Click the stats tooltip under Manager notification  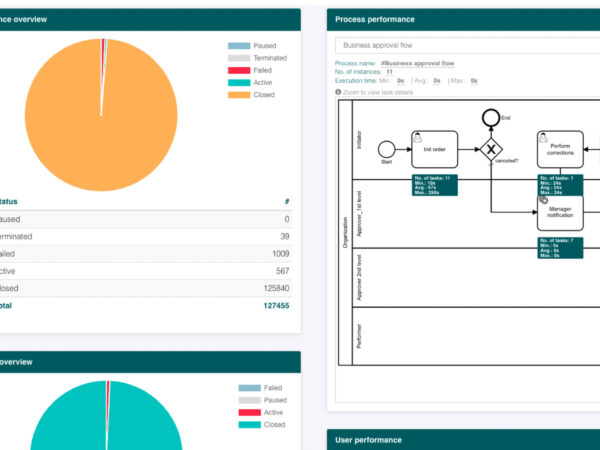tap(560, 248)
